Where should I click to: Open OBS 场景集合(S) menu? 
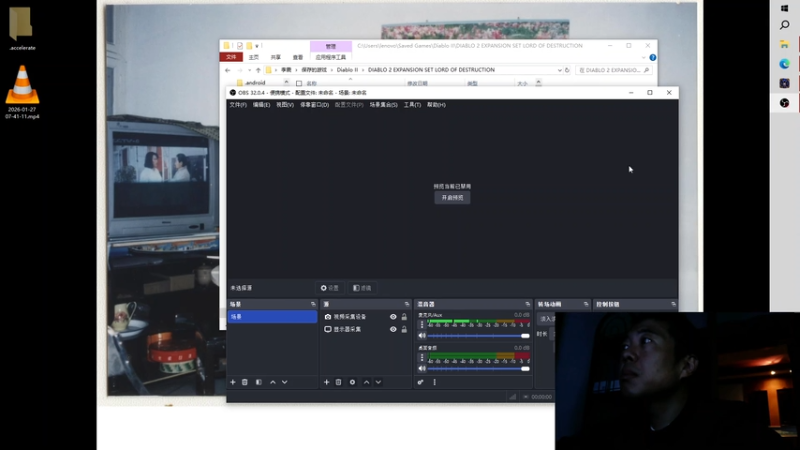(383, 105)
